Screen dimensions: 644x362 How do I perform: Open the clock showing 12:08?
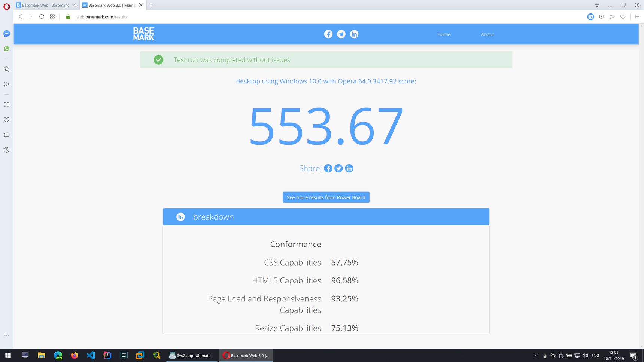pyautogui.click(x=614, y=355)
